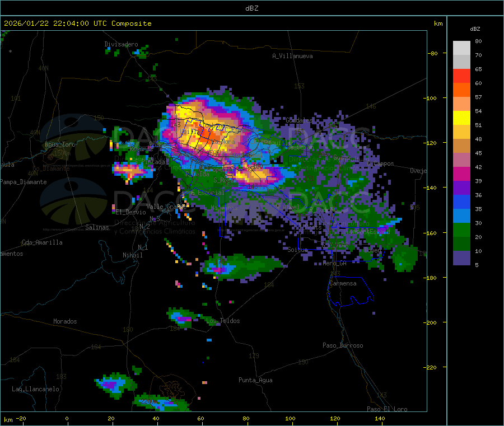The width and height of the screenshot is (504, 426).
Task: Click the -100 tick on the vertical km axis
Action: pos(431,98)
